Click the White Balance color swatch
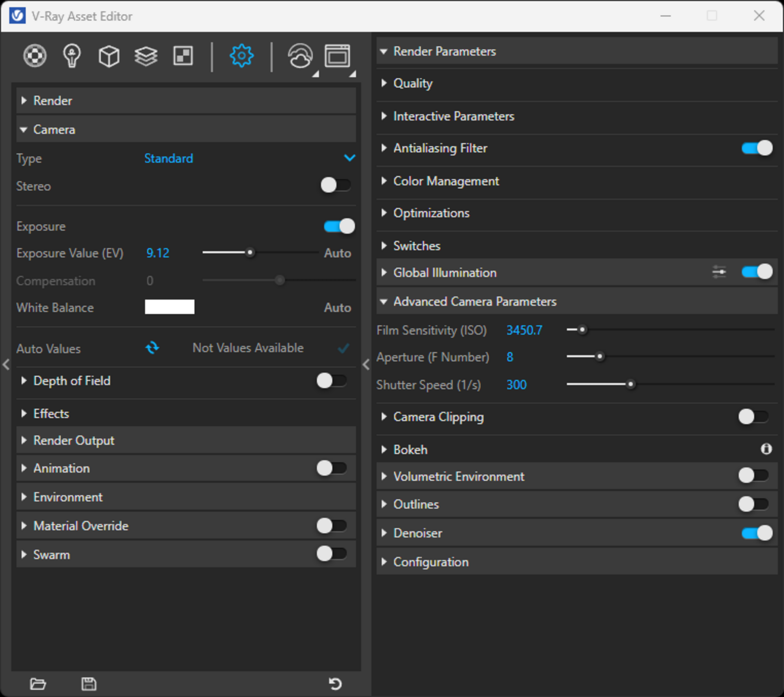Screen dimensions: 784x697 point(169,307)
